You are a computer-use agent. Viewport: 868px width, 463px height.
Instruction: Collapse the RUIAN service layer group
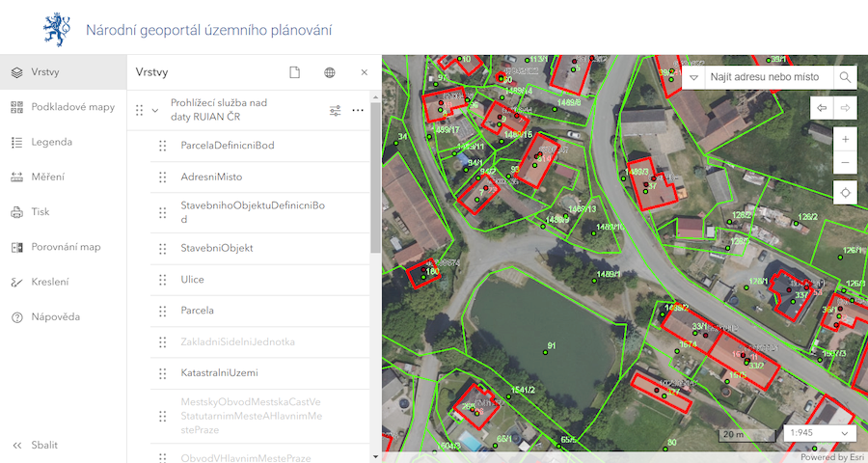pyautogui.click(x=155, y=110)
